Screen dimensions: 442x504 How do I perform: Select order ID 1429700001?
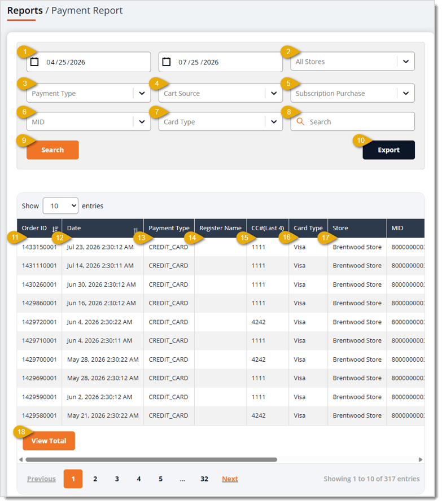point(39,360)
